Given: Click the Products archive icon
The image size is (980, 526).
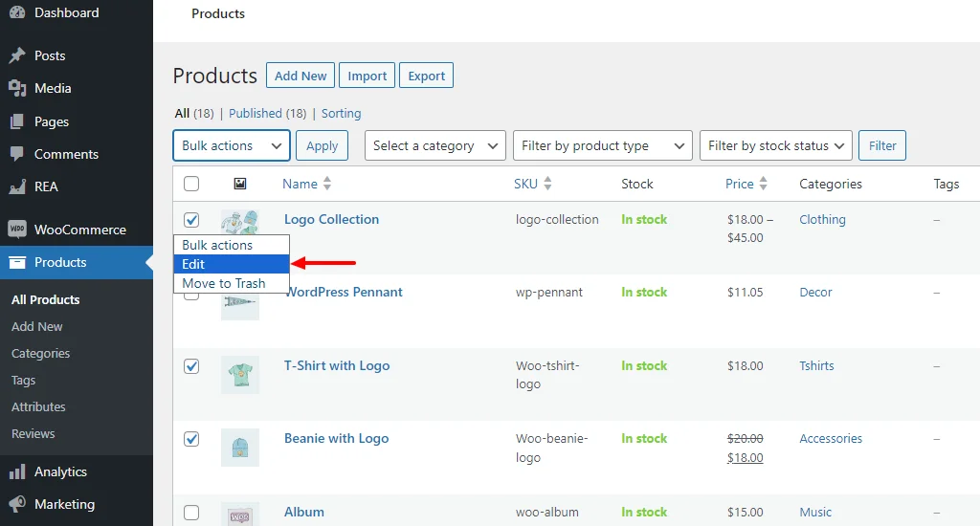Looking at the screenshot, I should (x=17, y=262).
